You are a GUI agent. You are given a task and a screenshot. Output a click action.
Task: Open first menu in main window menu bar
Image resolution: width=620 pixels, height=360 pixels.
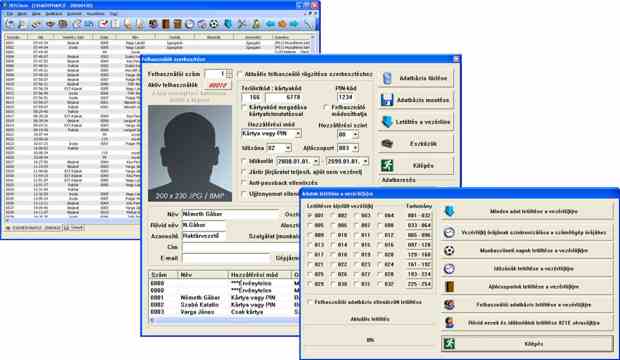9,14
